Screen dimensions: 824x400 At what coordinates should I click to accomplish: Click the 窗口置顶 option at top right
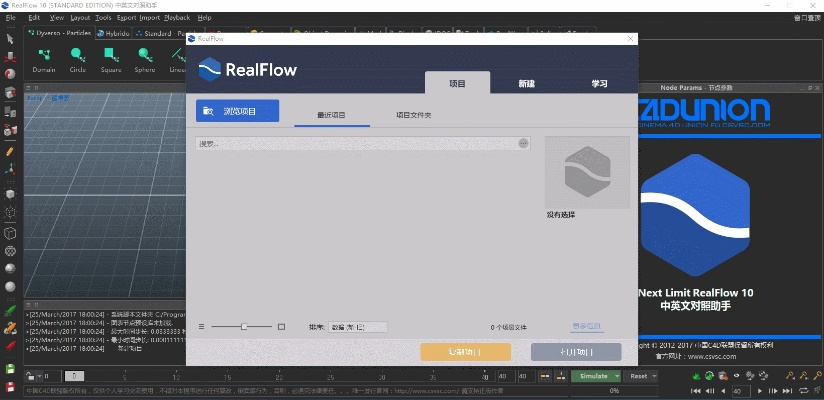(x=807, y=18)
